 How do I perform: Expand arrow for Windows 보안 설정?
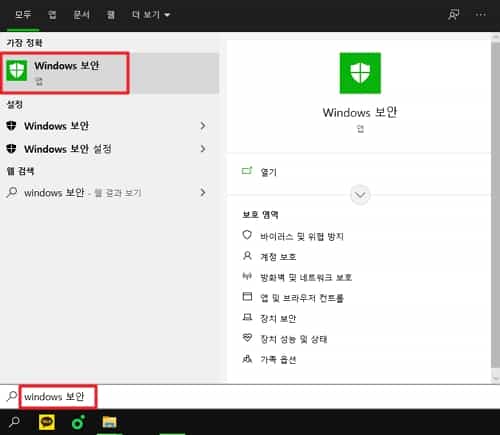pyautogui.click(x=203, y=149)
